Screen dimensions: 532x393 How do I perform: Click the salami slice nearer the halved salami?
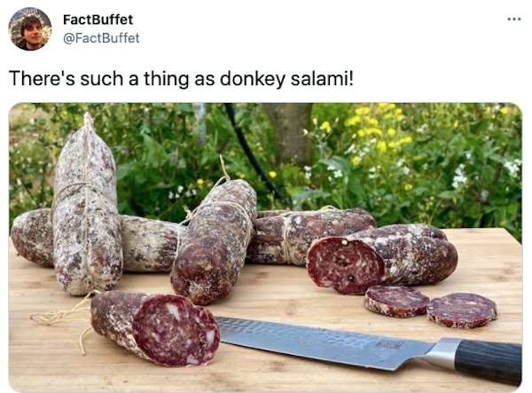tap(396, 301)
